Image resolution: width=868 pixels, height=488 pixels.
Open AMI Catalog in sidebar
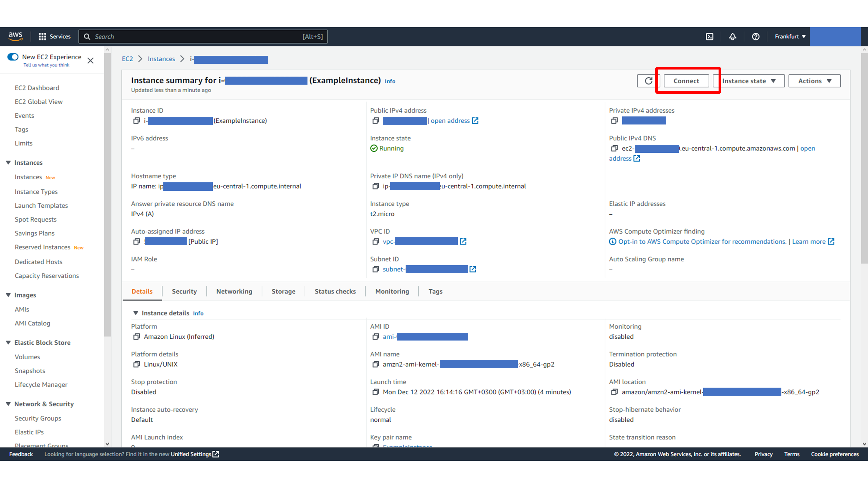[32, 323]
